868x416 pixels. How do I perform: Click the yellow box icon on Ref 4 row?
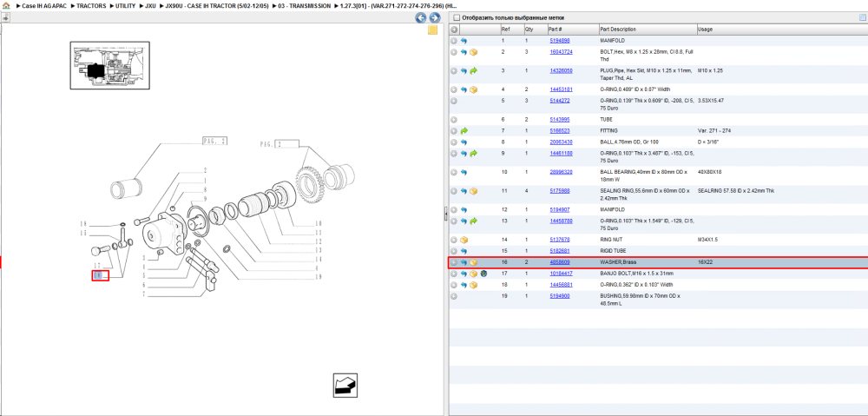(473, 89)
